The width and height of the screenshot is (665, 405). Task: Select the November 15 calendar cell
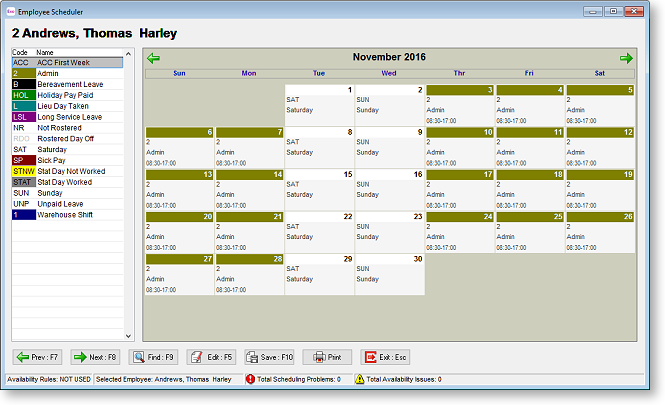click(x=319, y=189)
